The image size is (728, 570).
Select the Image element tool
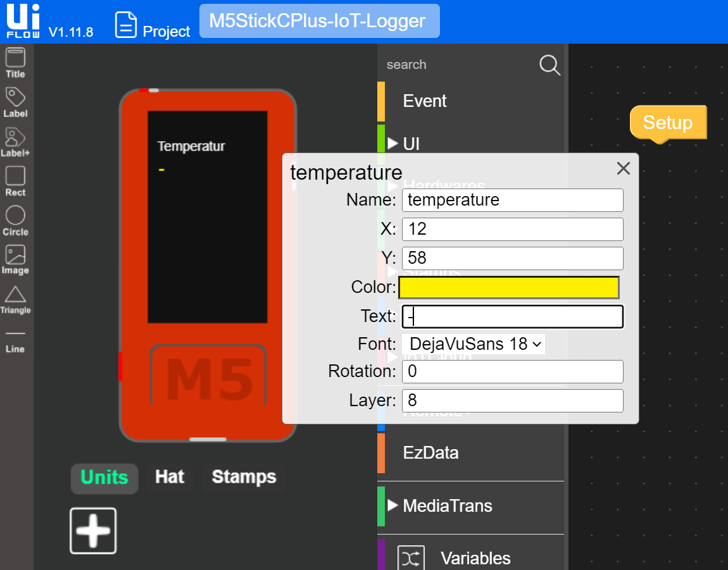tap(15, 260)
